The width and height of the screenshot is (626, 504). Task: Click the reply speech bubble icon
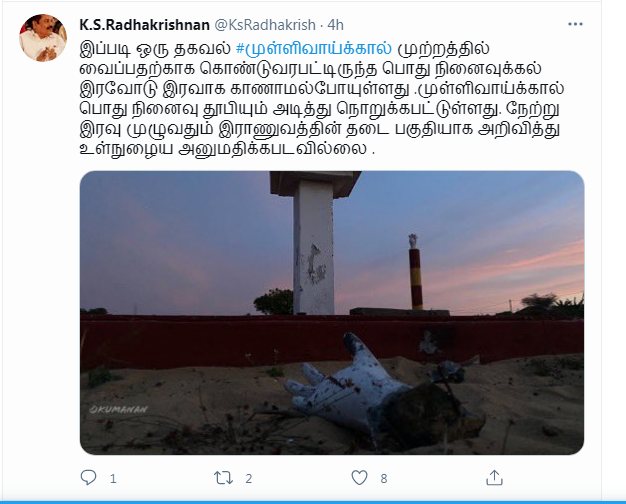click(x=88, y=478)
